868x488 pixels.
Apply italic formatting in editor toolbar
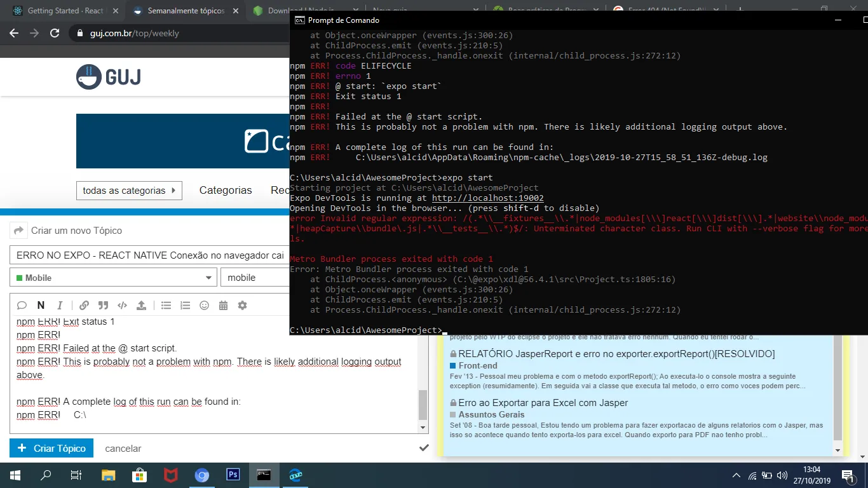[60, 306]
